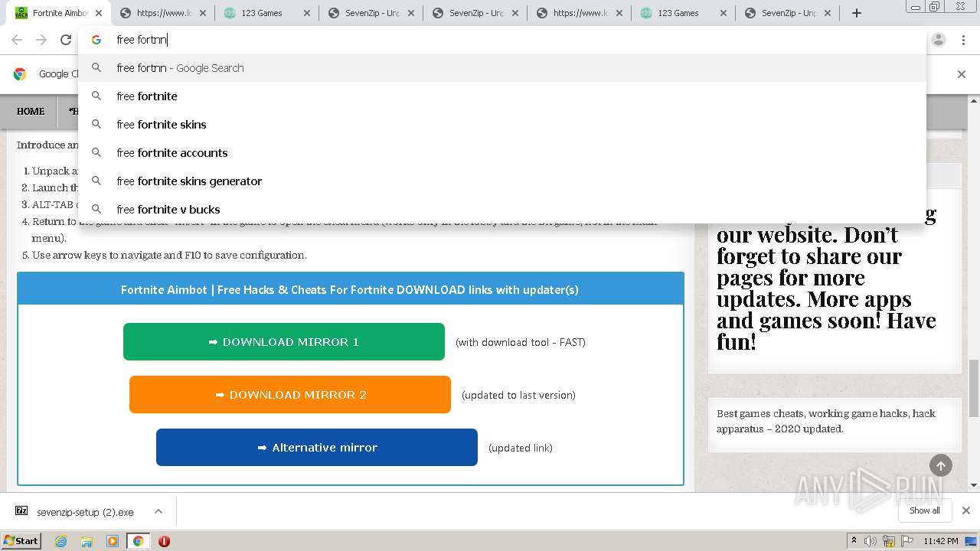
Task: Click the network tray icon
Action: [x=889, y=541]
